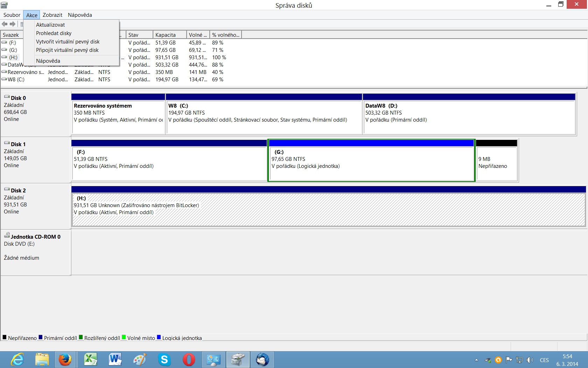Open the clock showing 5:54
This screenshot has width=588, height=368.
point(567,360)
